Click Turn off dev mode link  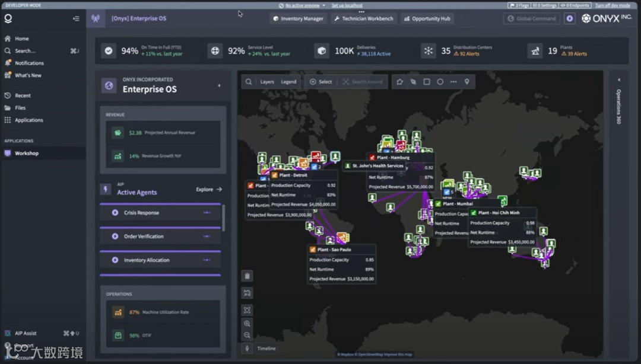pyautogui.click(x=613, y=5)
